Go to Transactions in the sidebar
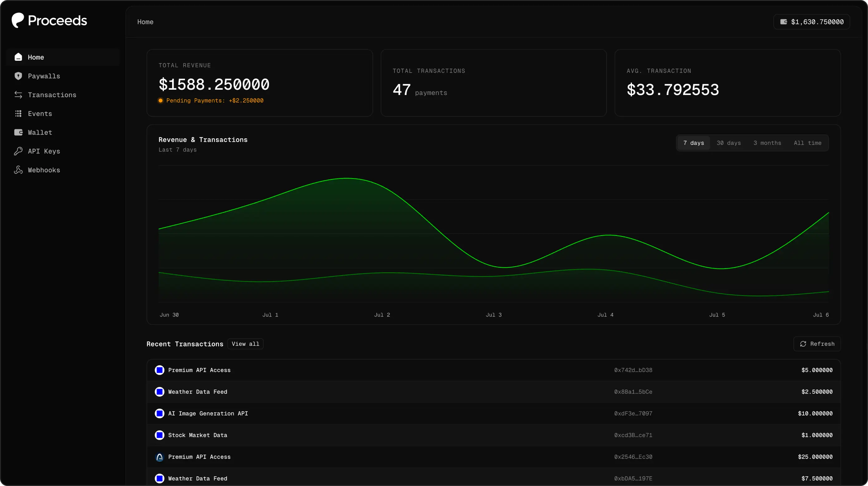Image resolution: width=868 pixels, height=486 pixels. click(x=63, y=95)
